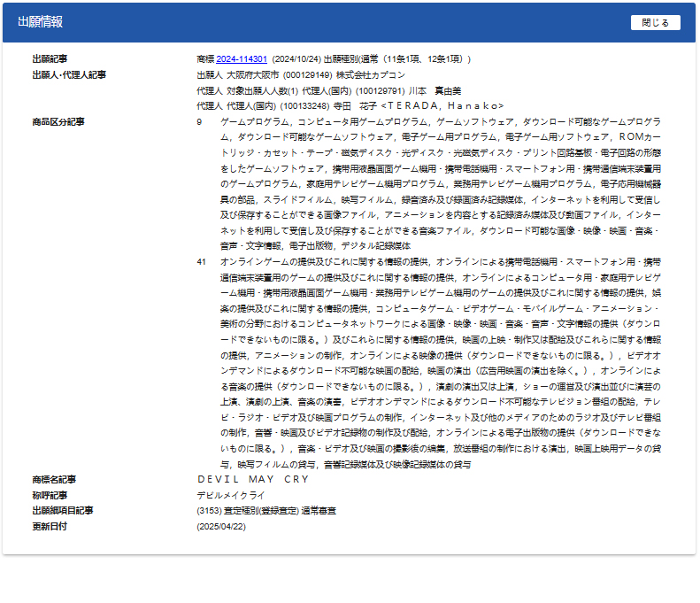Viewport: 700px width, 603px height.
Task: Click agent code (100129791)
Action: click(381, 90)
